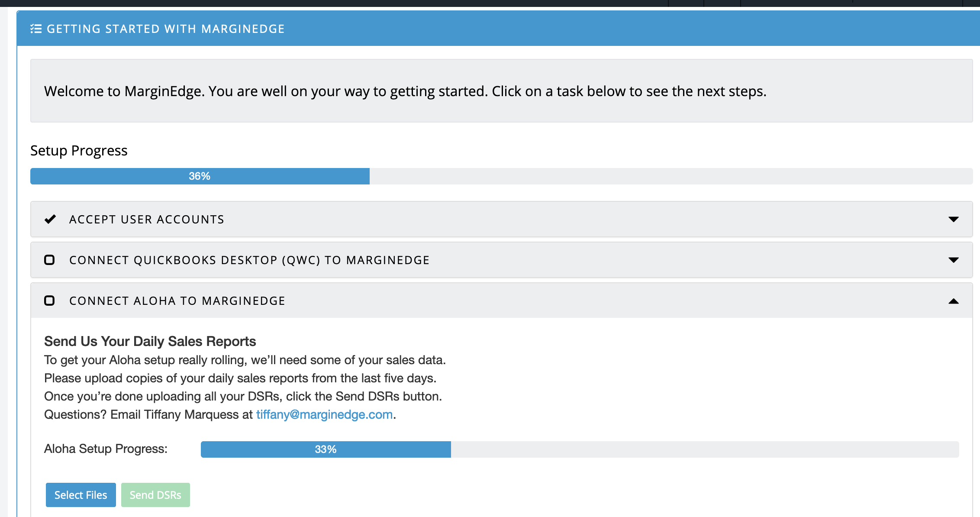
Task: Open Connect QuickBooks Desktop (QWC) task title
Action: pyautogui.click(x=249, y=260)
